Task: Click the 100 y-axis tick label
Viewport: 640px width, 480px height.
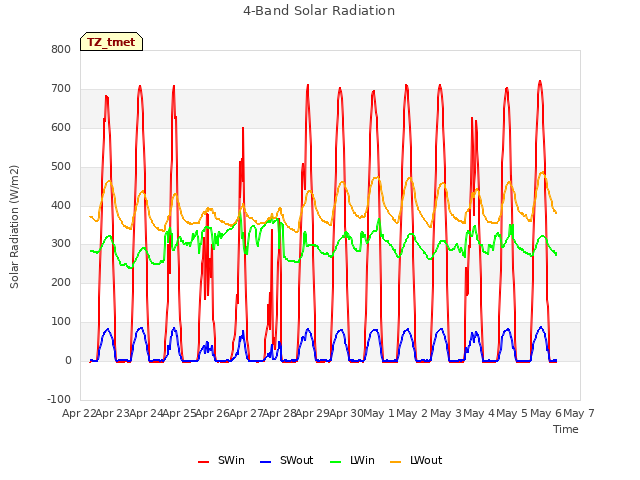Action: pyautogui.click(x=61, y=322)
